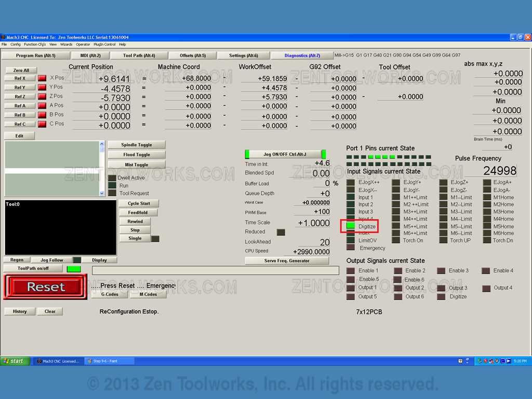This screenshot has width=532, height=399.
Task: Open the Config menu
Action: pos(15,44)
